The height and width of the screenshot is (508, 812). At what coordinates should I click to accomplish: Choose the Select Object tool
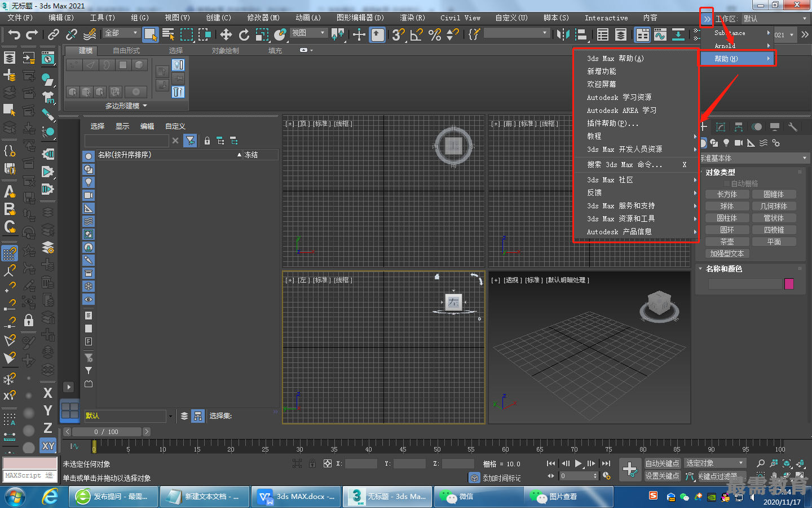(x=150, y=35)
